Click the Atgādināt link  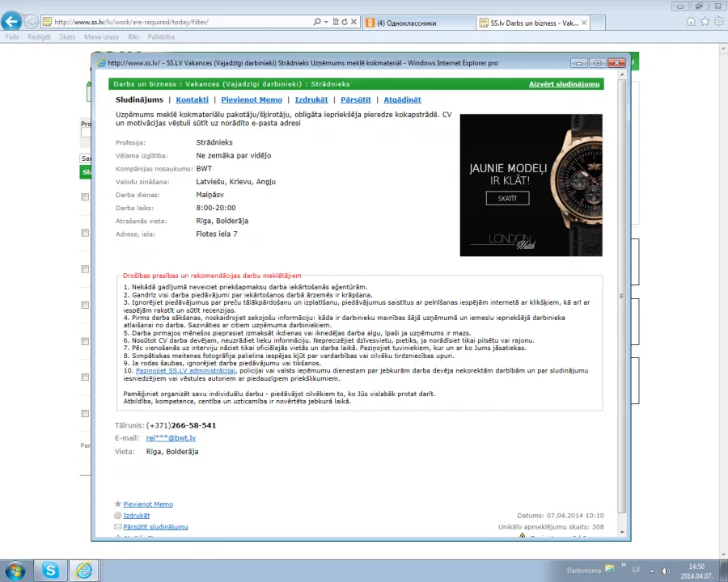(403, 99)
